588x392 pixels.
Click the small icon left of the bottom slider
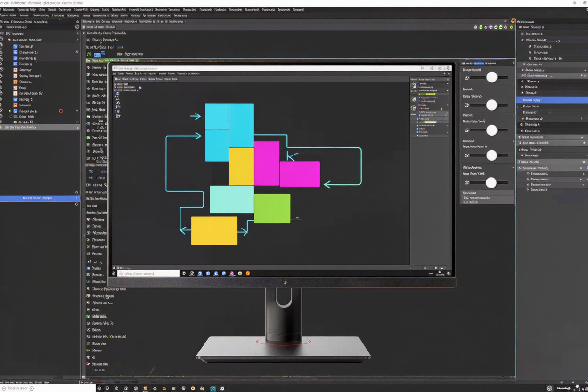[466, 183]
